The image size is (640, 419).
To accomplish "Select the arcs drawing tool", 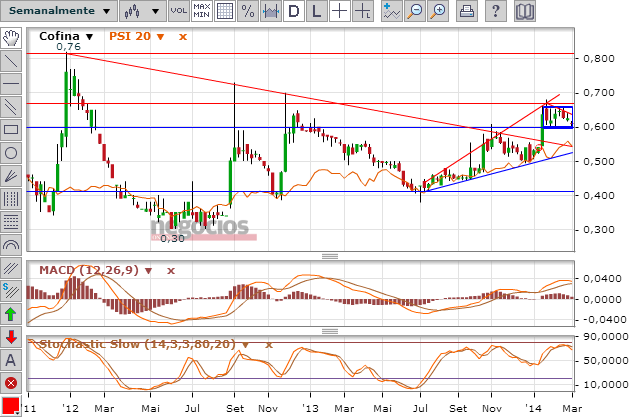I will pyautogui.click(x=11, y=245).
